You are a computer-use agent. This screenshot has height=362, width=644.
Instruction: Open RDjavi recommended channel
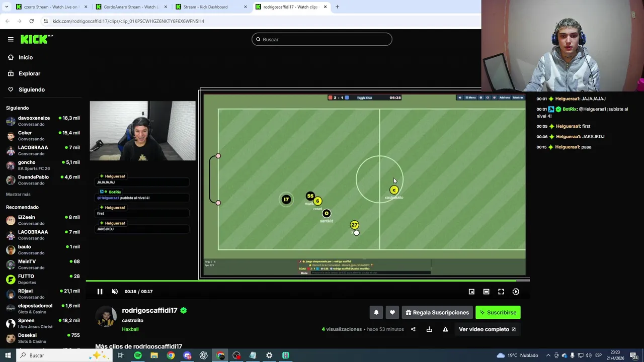pos(43,294)
